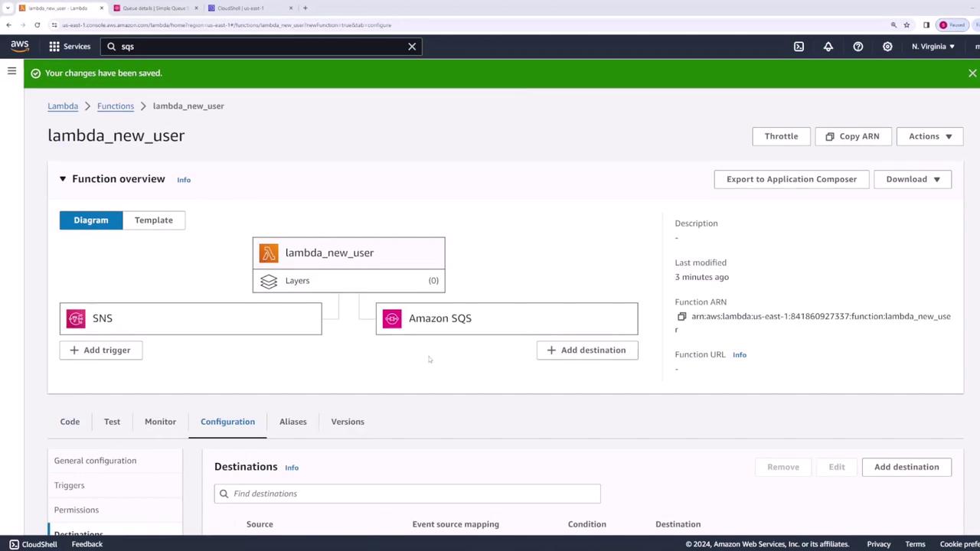This screenshot has height=551, width=980.
Task: Click the Edit button in Destinations
Action: tap(837, 467)
